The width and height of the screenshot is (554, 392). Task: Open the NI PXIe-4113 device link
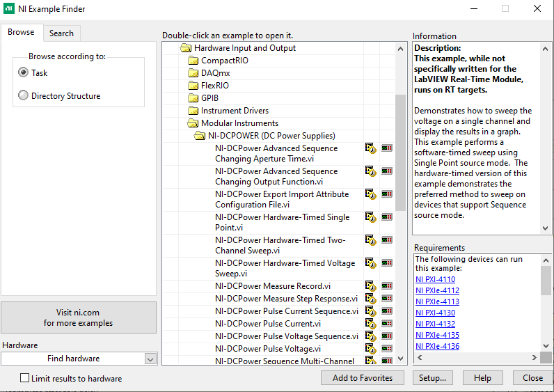click(437, 301)
